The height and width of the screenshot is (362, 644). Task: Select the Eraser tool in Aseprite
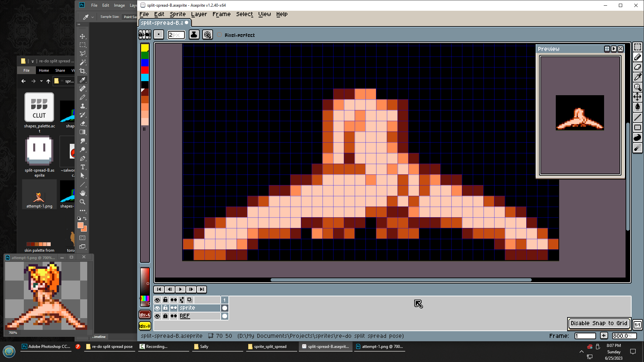point(637,67)
